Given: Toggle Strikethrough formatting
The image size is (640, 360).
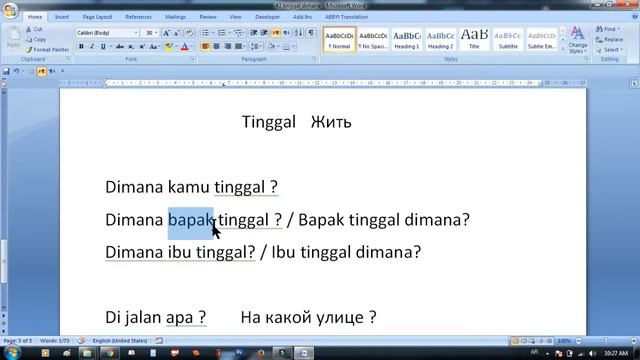Looking at the screenshot, I should point(120,47).
